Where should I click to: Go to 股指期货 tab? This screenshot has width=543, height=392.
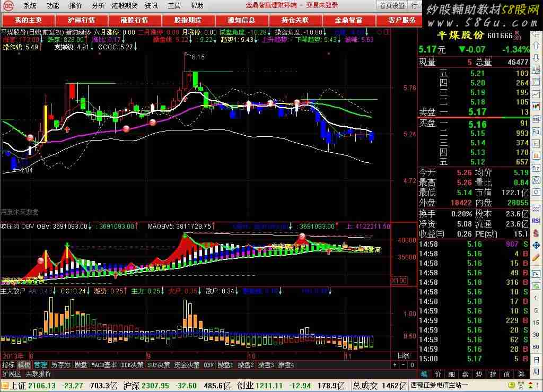188,20
